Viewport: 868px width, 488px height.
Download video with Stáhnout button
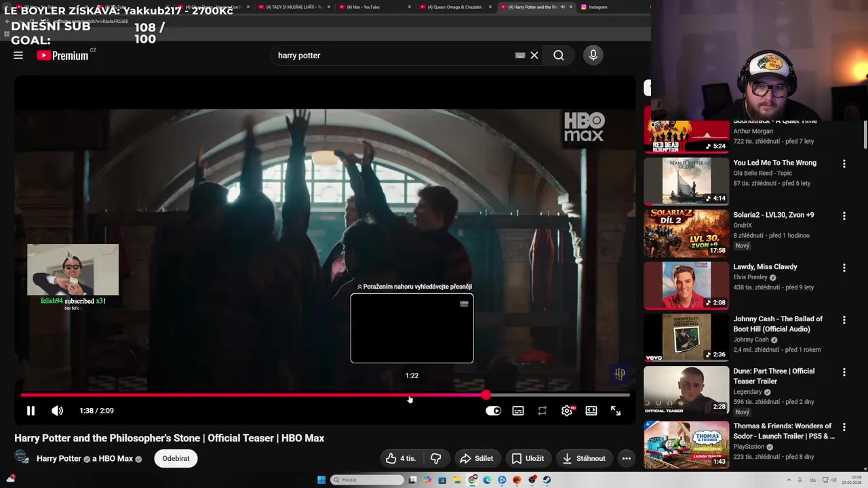(x=585, y=459)
